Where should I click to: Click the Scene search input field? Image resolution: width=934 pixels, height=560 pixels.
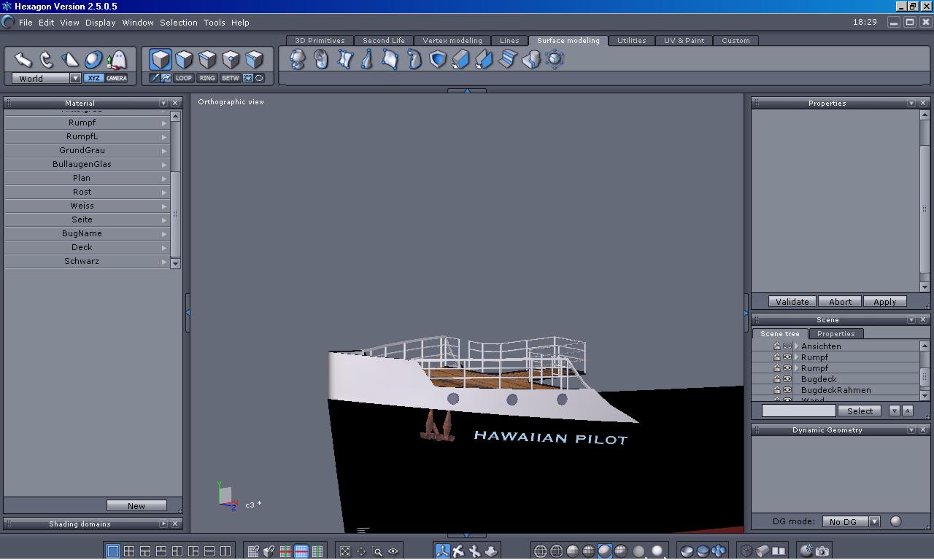pos(798,411)
